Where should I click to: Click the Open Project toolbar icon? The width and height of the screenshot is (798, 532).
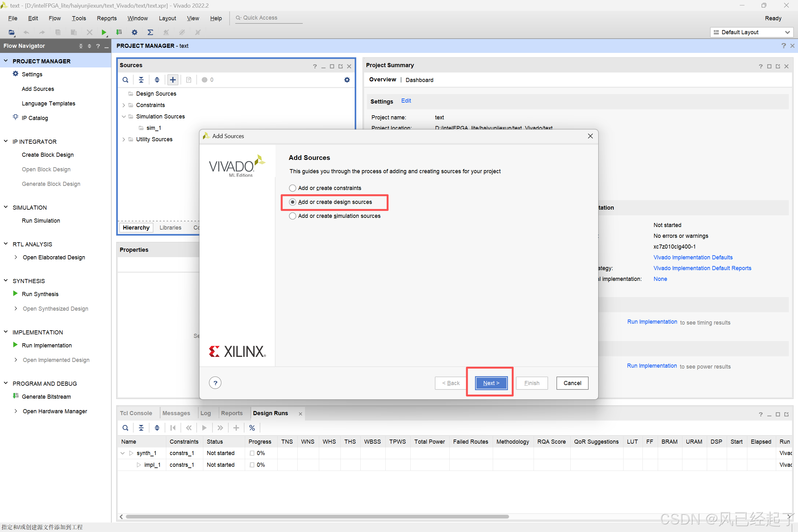[x=11, y=32]
